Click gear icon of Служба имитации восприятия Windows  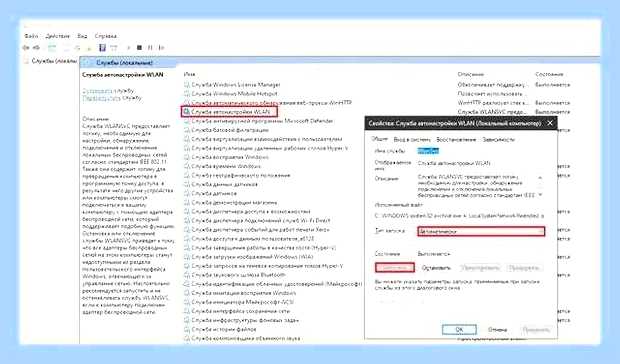point(187,293)
